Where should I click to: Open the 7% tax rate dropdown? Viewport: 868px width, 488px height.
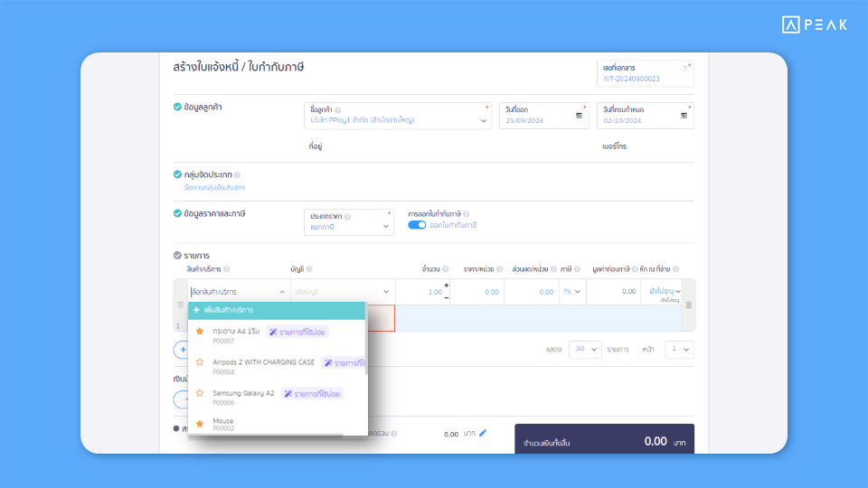pyautogui.click(x=571, y=292)
